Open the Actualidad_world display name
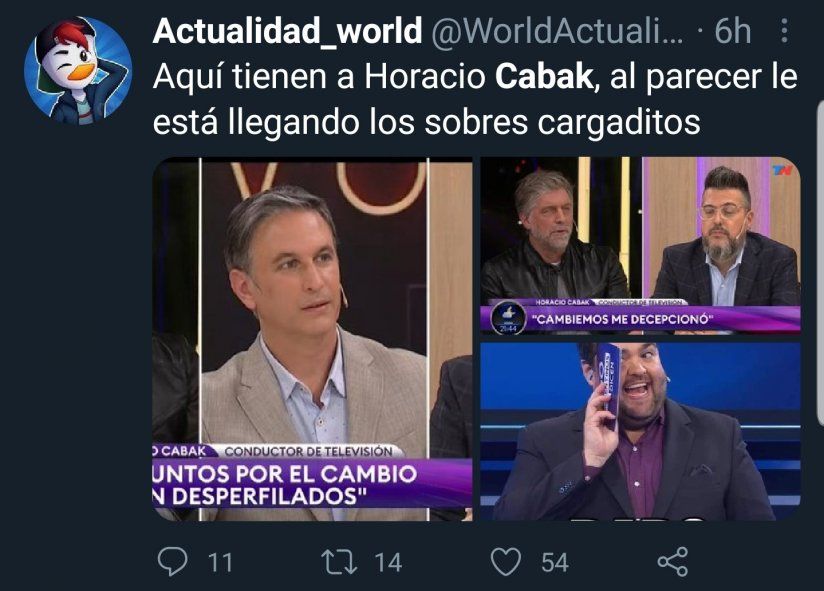 [287, 31]
